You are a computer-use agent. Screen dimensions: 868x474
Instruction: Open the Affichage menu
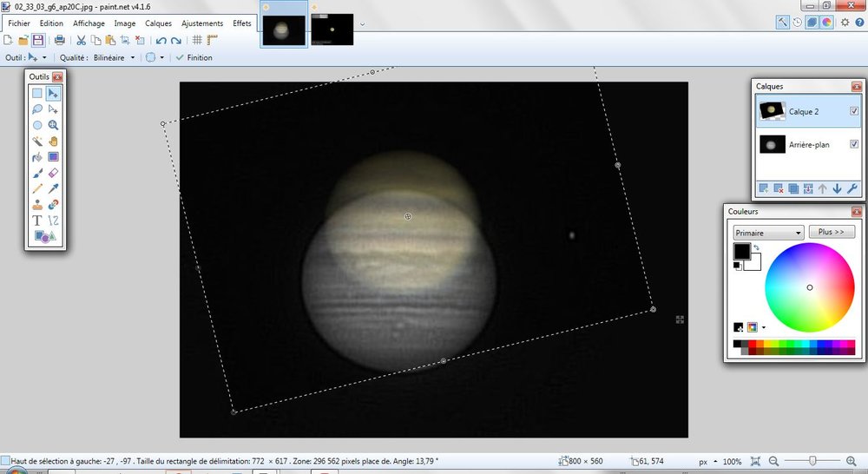point(89,23)
